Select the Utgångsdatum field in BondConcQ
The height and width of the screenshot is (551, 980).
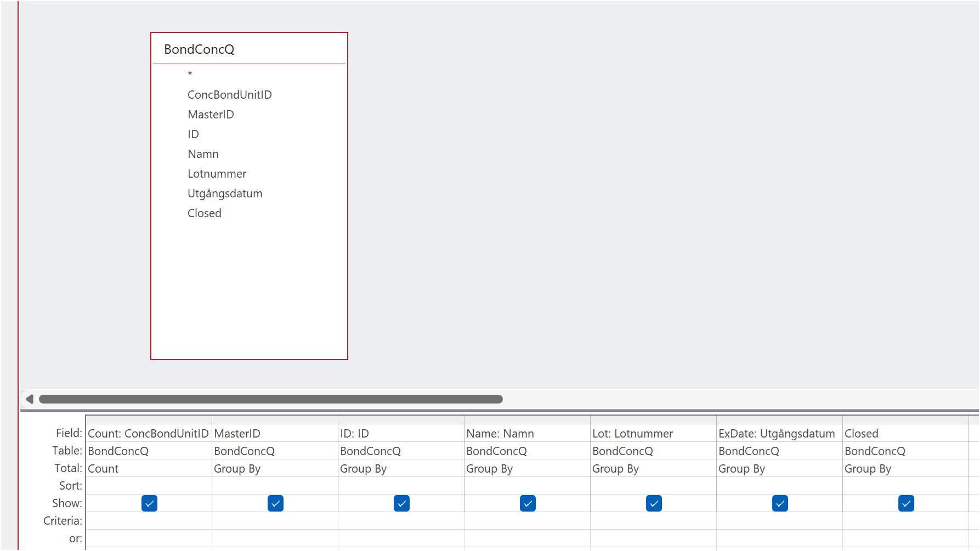point(225,193)
